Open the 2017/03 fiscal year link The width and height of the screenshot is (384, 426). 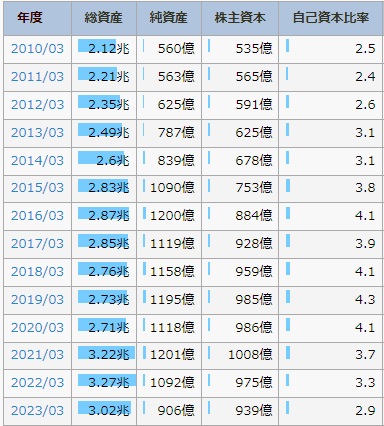coord(37,243)
